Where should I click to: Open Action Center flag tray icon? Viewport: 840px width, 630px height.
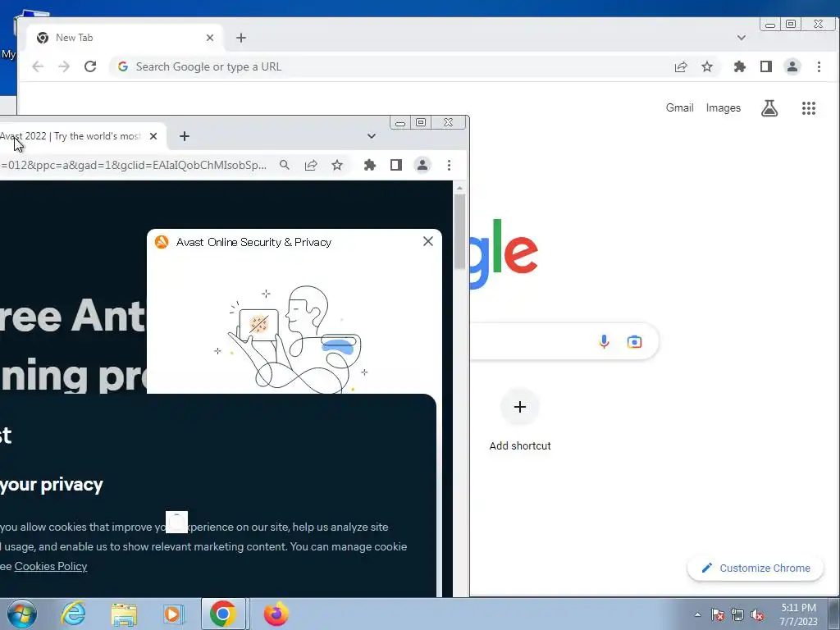[x=717, y=615]
